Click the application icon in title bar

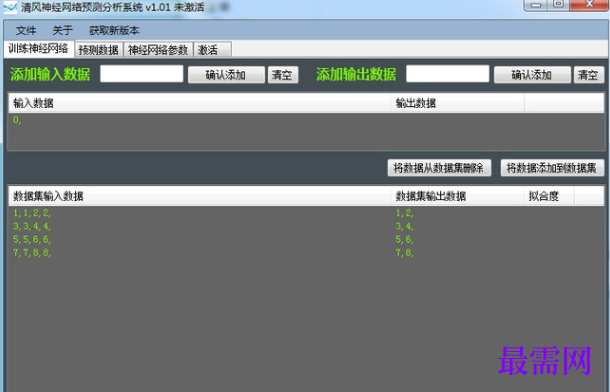pos(10,7)
